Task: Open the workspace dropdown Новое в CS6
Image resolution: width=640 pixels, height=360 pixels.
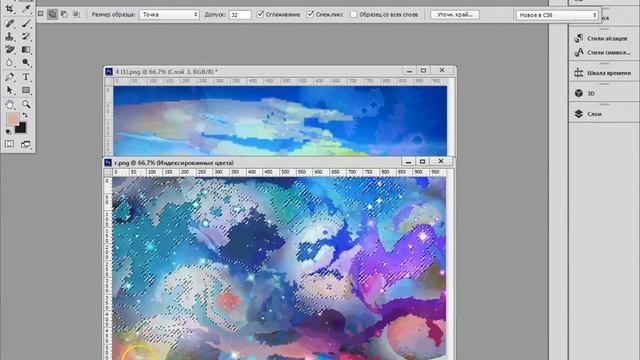Action: tap(557, 15)
